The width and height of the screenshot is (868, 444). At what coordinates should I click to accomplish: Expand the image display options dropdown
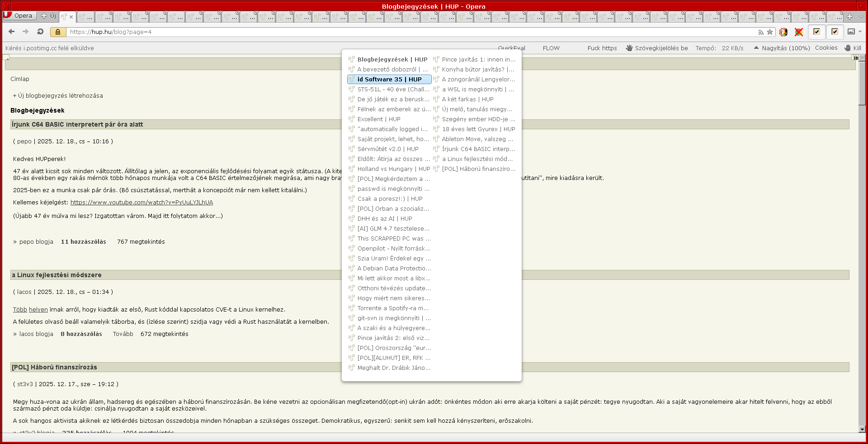click(860, 32)
